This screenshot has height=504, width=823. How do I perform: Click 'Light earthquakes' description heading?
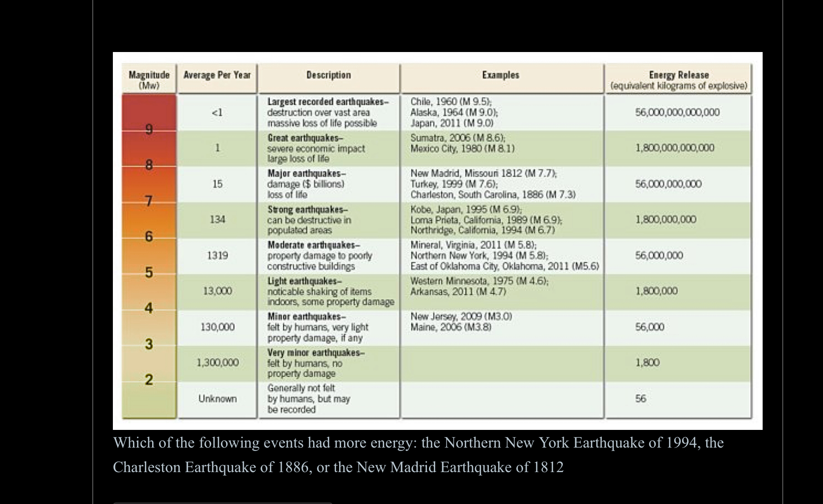click(304, 281)
